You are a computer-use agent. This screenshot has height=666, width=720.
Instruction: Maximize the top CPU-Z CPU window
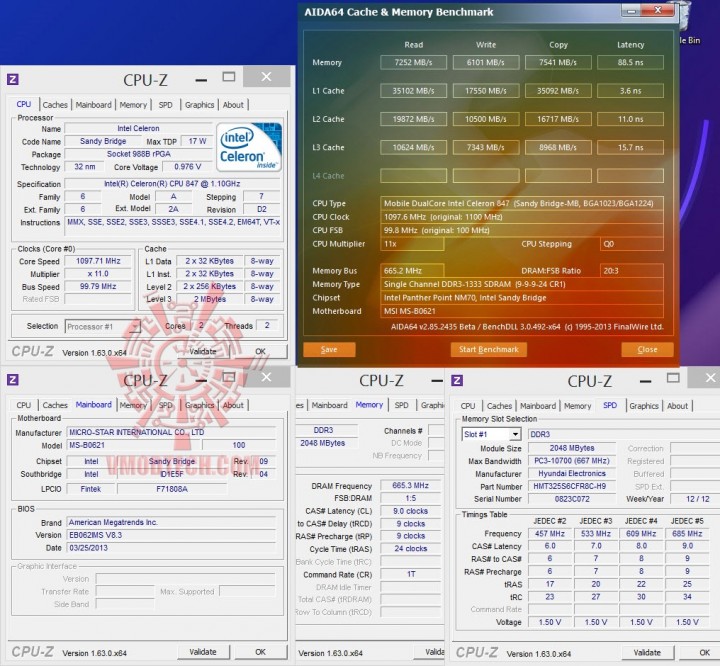point(229,77)
